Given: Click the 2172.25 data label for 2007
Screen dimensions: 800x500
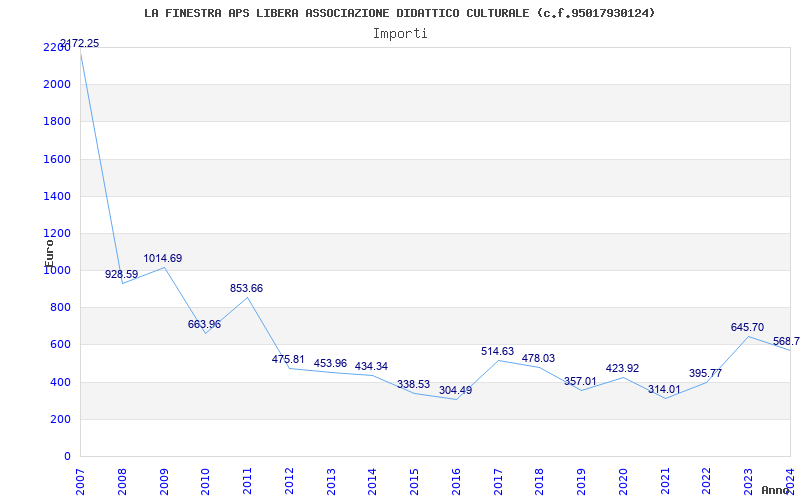Looking at the screenshot, I should point(80,43).
